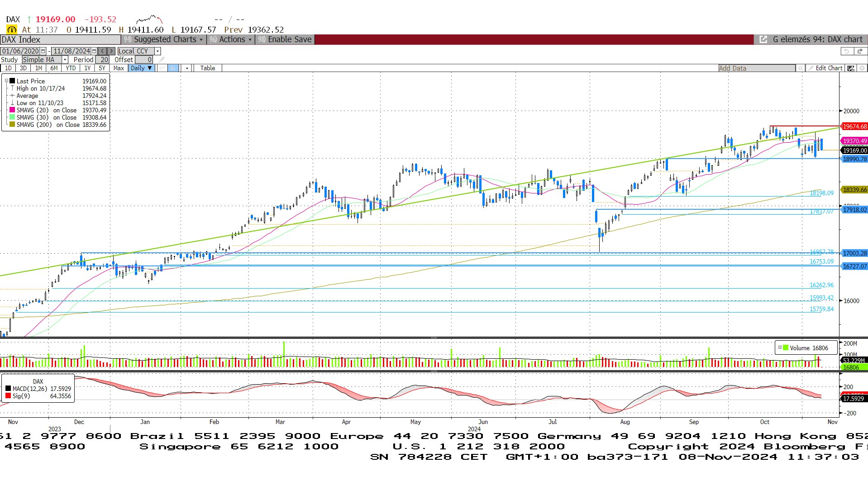Screen dimensions: 868x482
Task: Open the Actions dropdown menu
Action: (231, 39)
